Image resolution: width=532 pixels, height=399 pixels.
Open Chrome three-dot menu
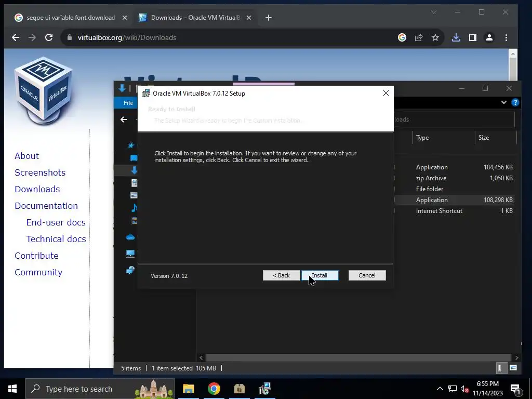tap(506, 37)
